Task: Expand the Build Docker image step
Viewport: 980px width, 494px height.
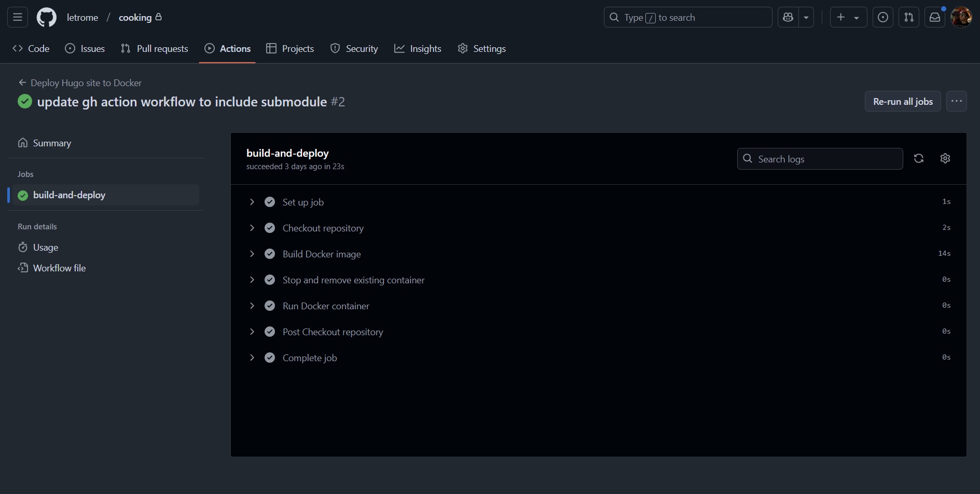Action: coord(252,254)
